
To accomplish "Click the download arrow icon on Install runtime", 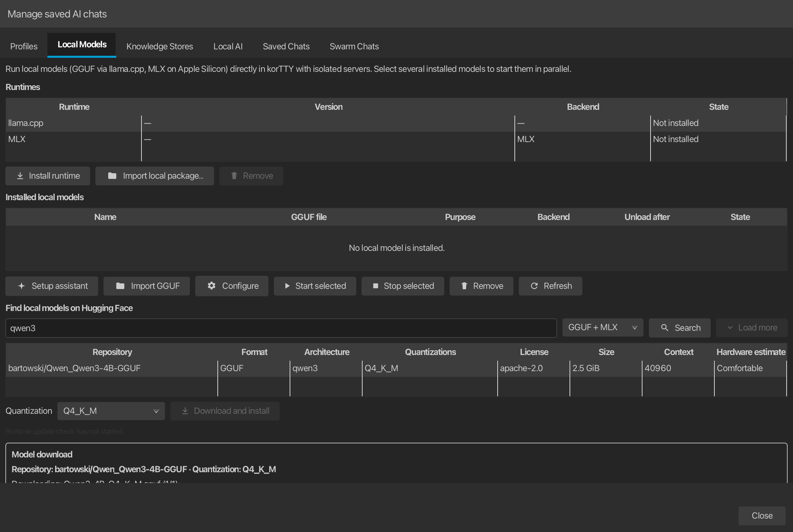I will 20,176.
